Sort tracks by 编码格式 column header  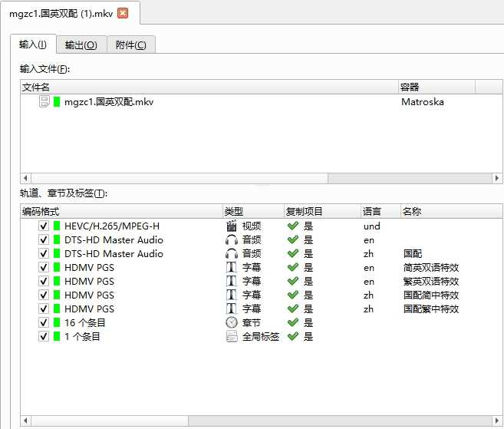pos(121,211)
